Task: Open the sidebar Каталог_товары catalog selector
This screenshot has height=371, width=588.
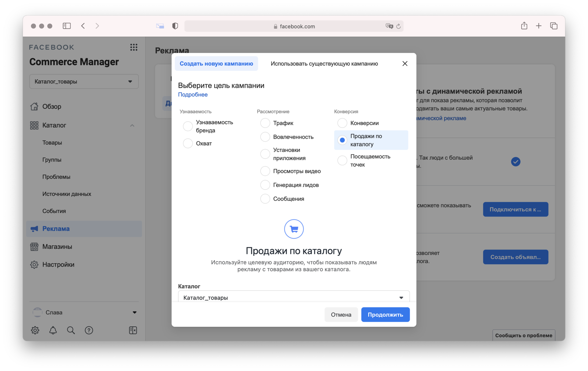Action: pyautogui.click(x=84, y=82)
